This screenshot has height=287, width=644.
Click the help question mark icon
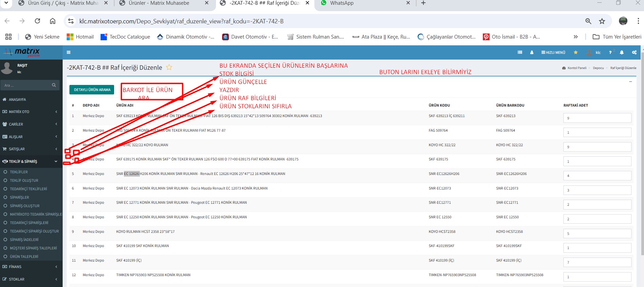[610, 52]
